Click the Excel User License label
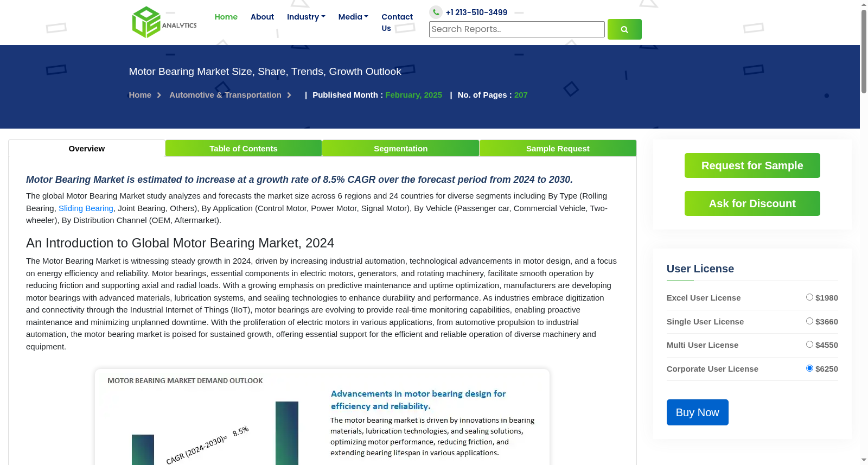The width and height of the screenshot is (868, 465). [x=704, y=298]
